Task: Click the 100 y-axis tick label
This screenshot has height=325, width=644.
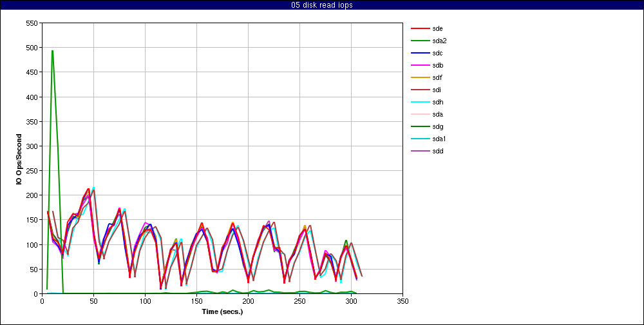Action: (32, 245)
